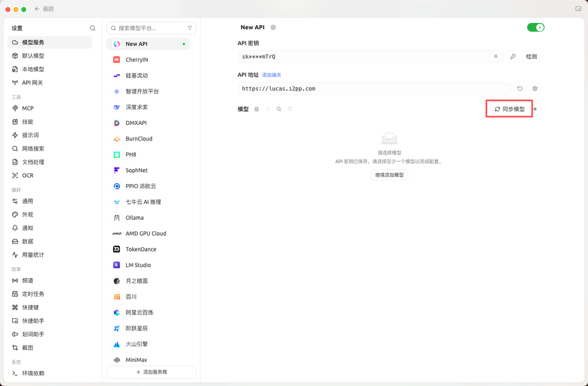Reveal the API key with the eye icon
Viewport: 588px width, 386px height.
pos(496,57)
